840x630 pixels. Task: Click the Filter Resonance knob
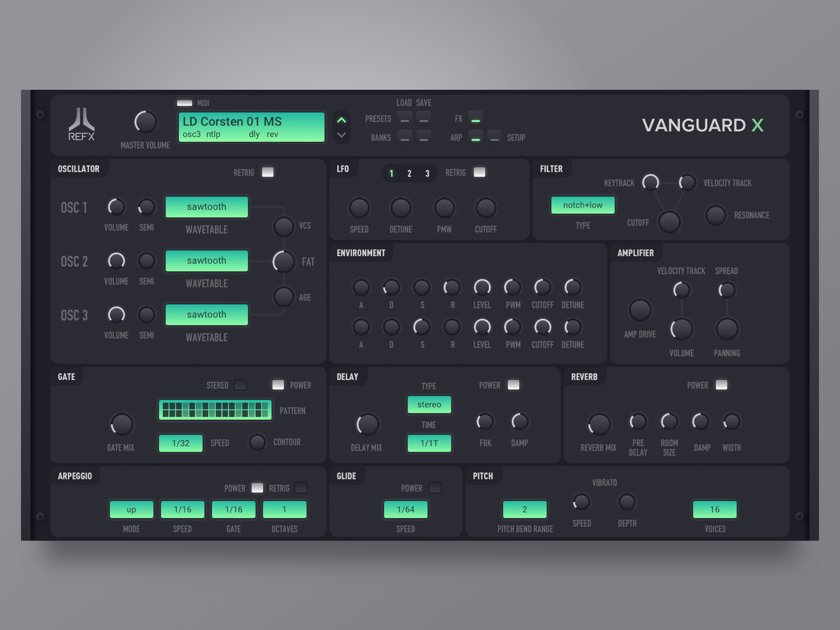[715, 215]
